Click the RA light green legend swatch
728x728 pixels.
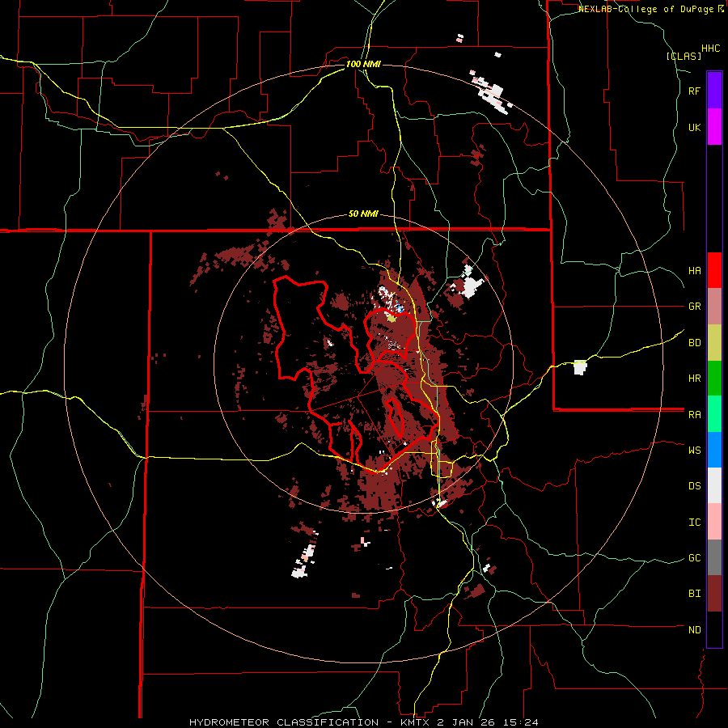[x=714, y=414]
